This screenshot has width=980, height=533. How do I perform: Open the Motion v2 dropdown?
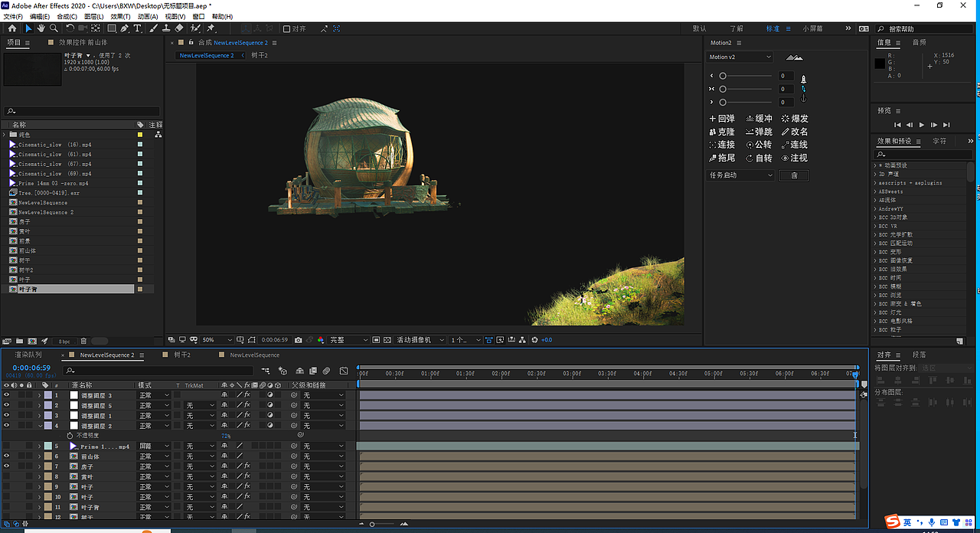[740, 57]
